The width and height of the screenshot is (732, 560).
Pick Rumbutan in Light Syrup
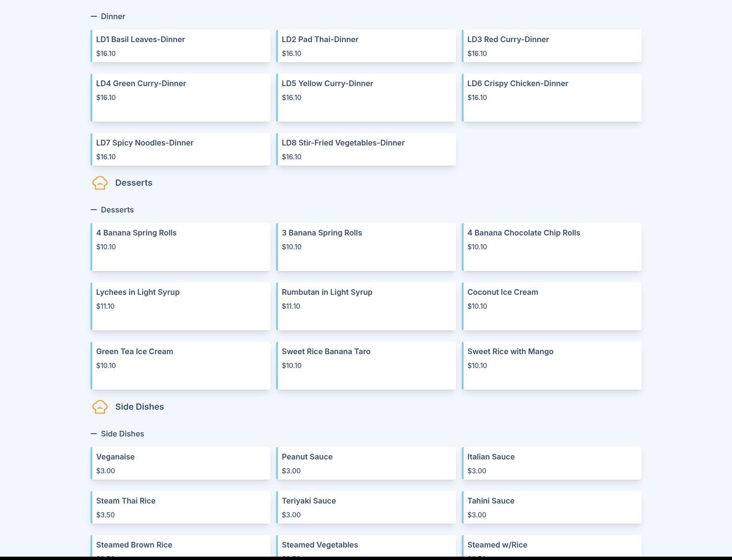coord(366,306)
